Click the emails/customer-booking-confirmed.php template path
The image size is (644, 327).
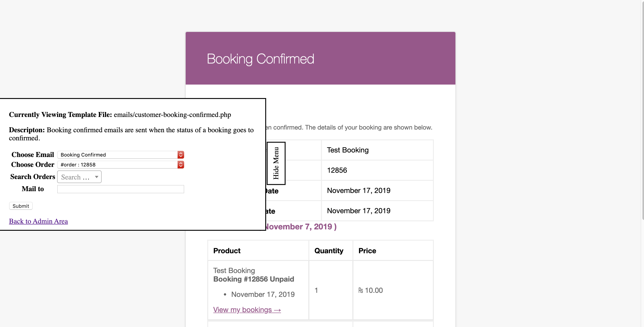(x=172, y=115)
